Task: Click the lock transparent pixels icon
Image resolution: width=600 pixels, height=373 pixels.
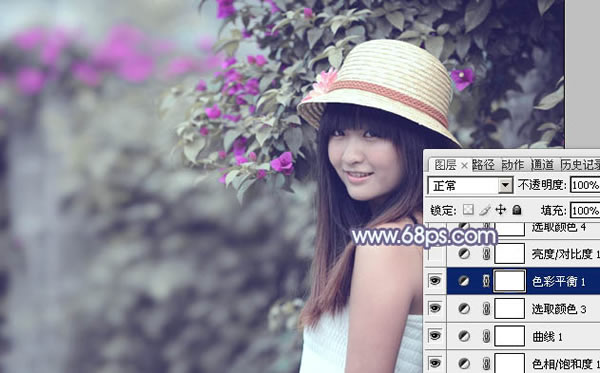Action: coord(468,210)
